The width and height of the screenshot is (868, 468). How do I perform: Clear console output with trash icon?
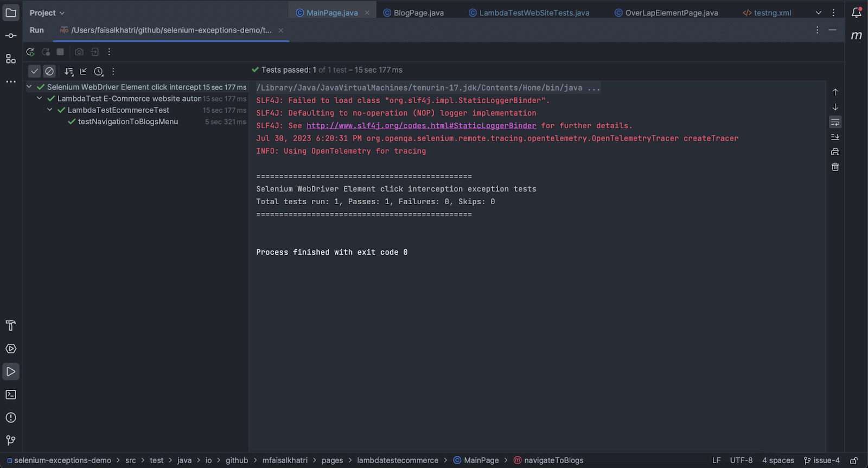(835, 167)
